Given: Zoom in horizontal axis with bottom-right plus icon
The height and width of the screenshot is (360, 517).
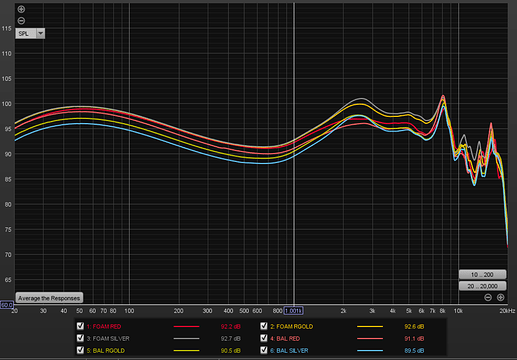Looking at the screenshot, I should click(500, 297).
